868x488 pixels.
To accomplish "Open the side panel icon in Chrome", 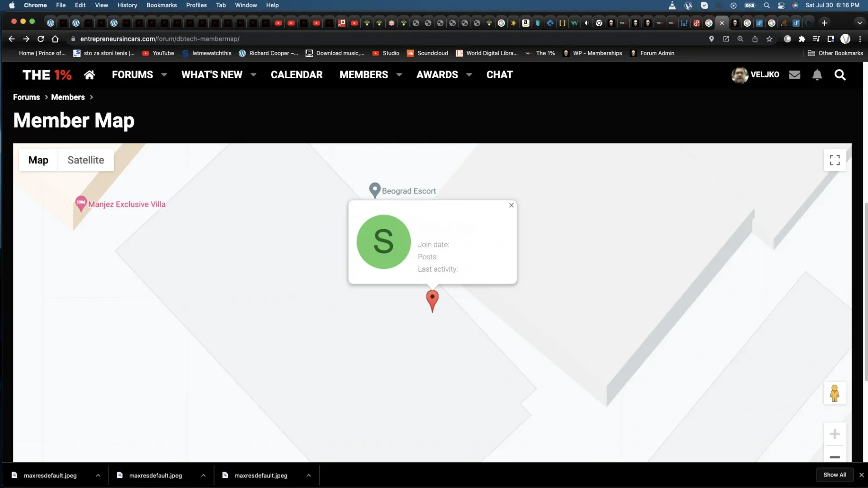I will (831, 39).
